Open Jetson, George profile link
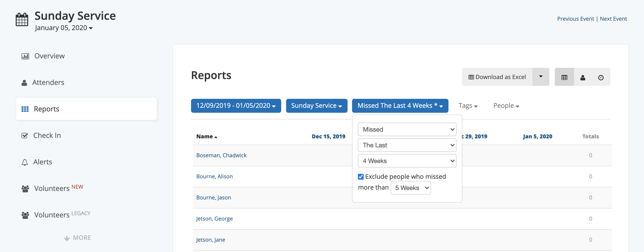Viewport: 644px width, 252px height. (215, 219)
